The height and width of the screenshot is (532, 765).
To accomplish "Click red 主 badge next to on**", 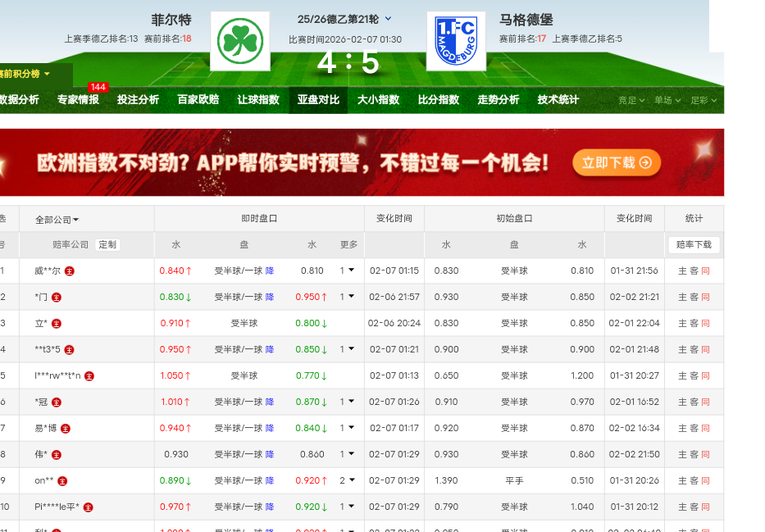I will tap(62, 481).
